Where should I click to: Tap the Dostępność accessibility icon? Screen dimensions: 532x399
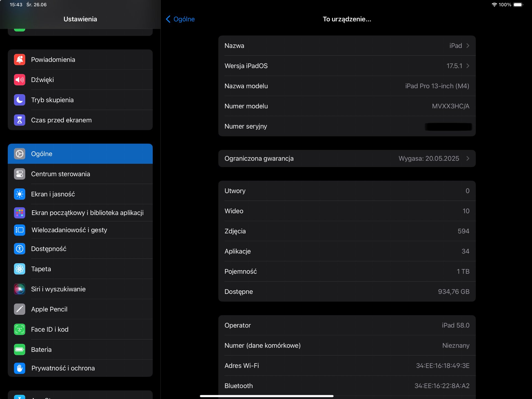pos(19,249)
